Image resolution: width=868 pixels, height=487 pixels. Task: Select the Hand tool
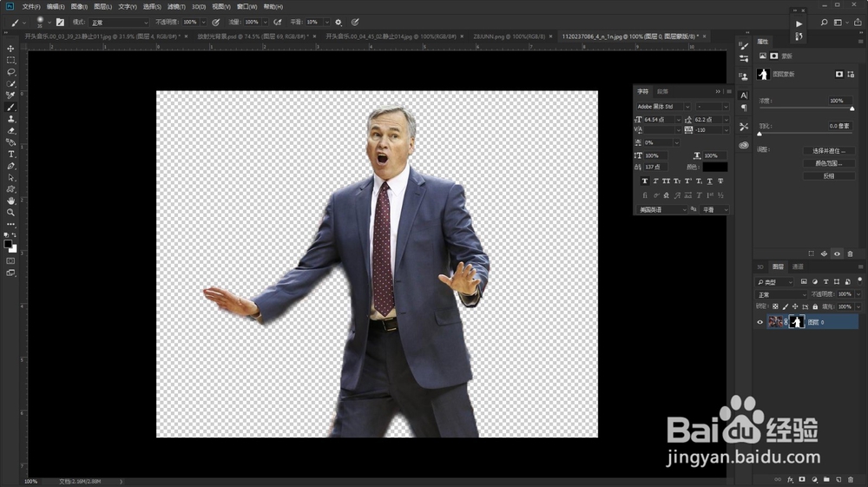pyautogui.click(x=10, y=201)
